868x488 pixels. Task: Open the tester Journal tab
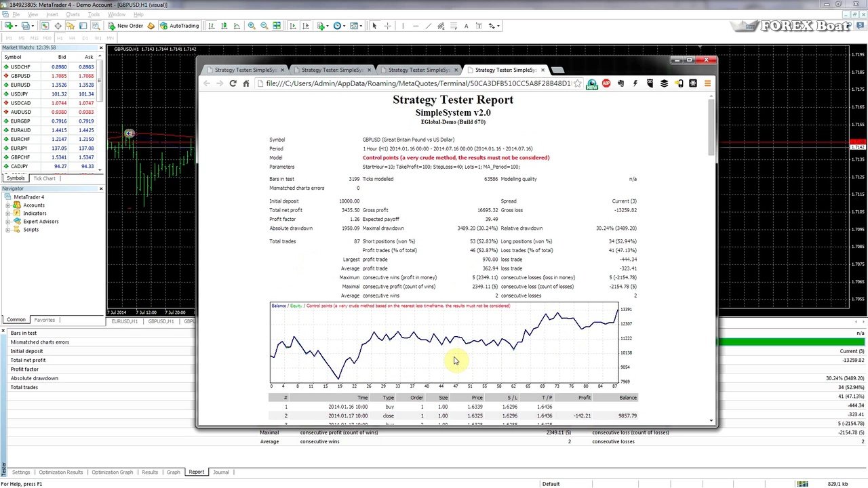click(221, 472)
